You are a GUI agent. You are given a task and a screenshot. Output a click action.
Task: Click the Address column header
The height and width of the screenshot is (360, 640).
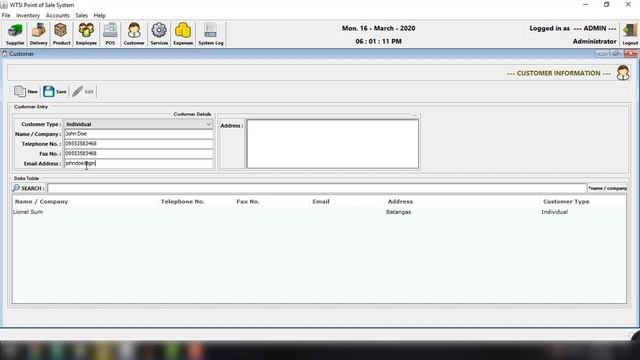pos(462,202)
